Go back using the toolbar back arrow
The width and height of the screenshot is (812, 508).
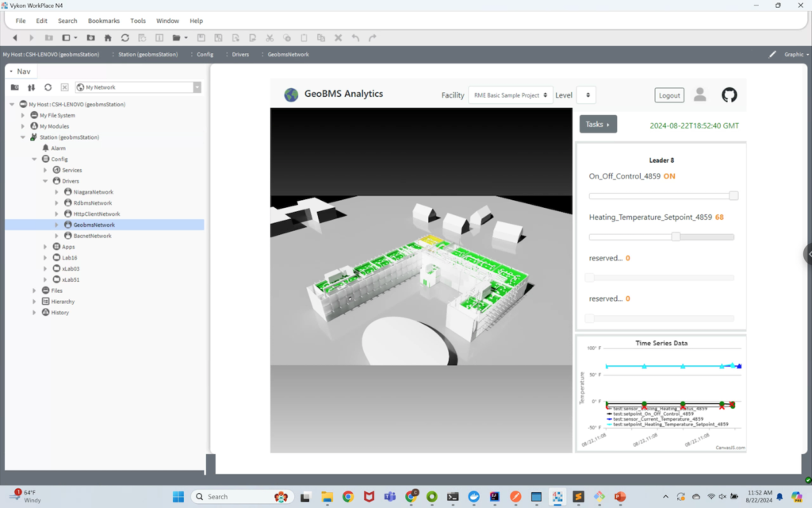15,38
